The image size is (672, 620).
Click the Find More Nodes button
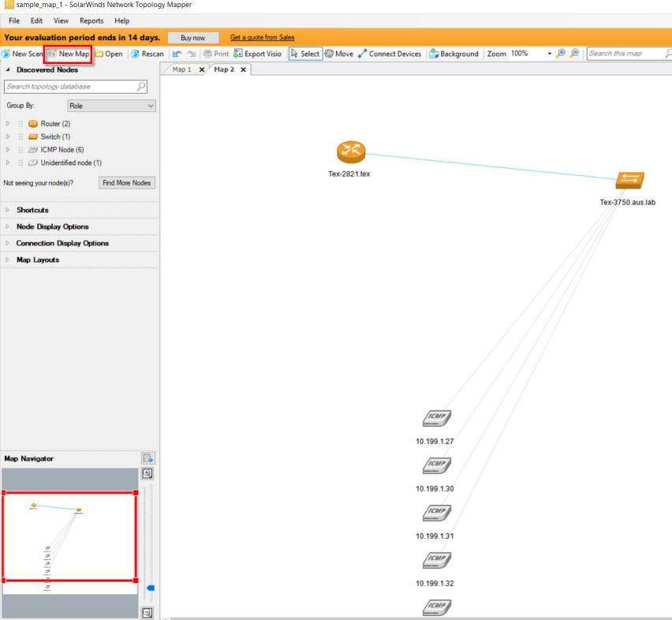click(126, 183)
